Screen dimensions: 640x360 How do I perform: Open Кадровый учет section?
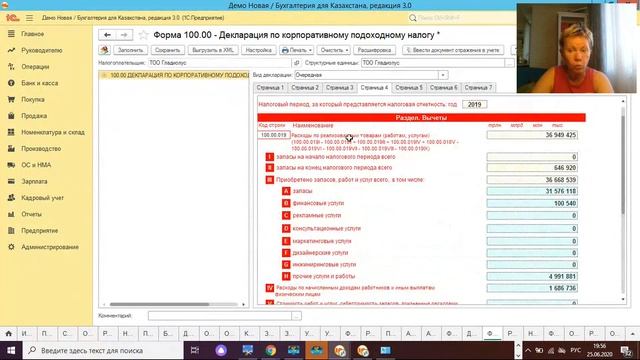pos(42,198)
